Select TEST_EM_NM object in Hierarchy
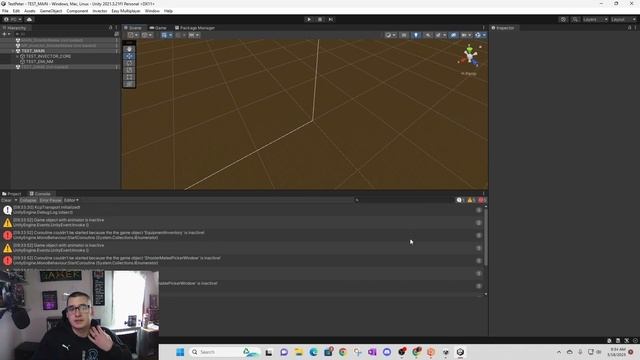This screenshot has width=640, height=360. tap(40, 62)
